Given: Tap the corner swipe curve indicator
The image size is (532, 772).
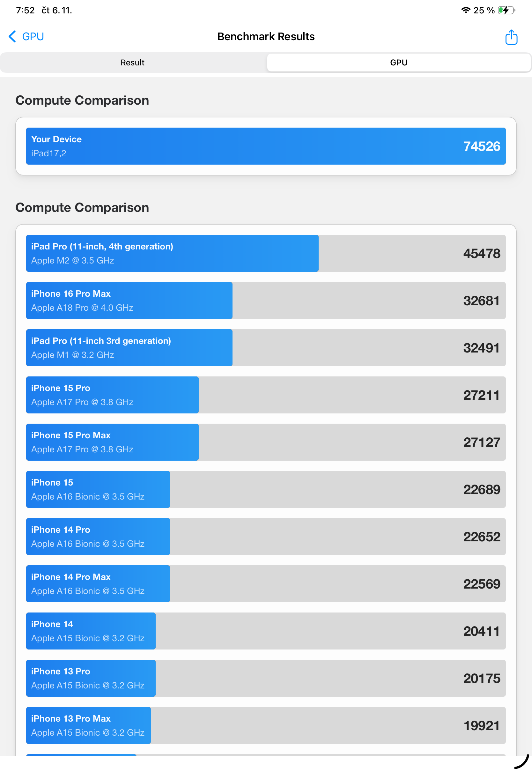Looking at the screenshot, I should click(x=522, y=762).
